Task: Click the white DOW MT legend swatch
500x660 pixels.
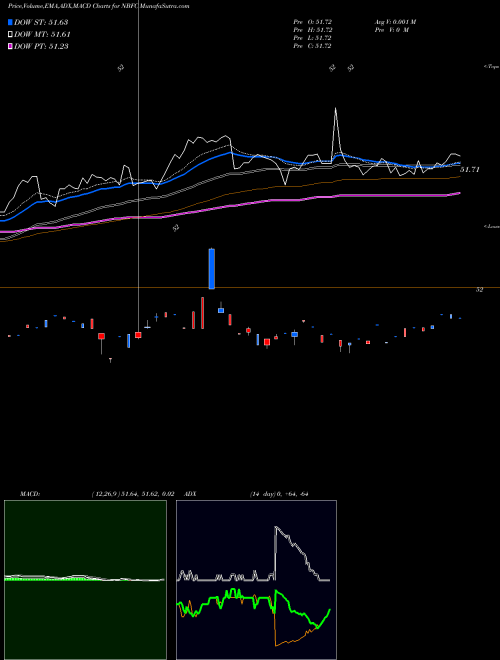Action: point(10,35)
